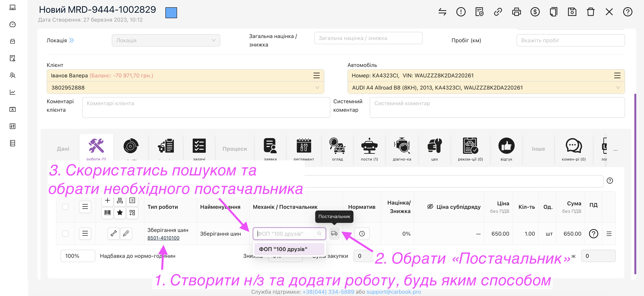Click the dollar payment icon
Screen dimensions: 644x296
click(535, 12)
